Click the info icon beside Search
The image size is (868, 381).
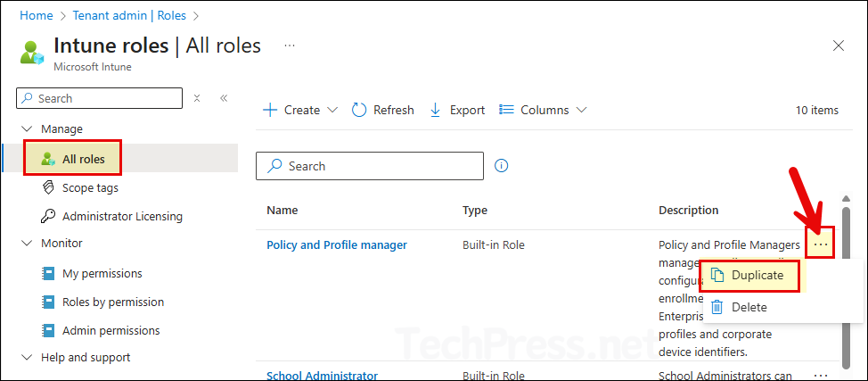click(x=501, y=165)
